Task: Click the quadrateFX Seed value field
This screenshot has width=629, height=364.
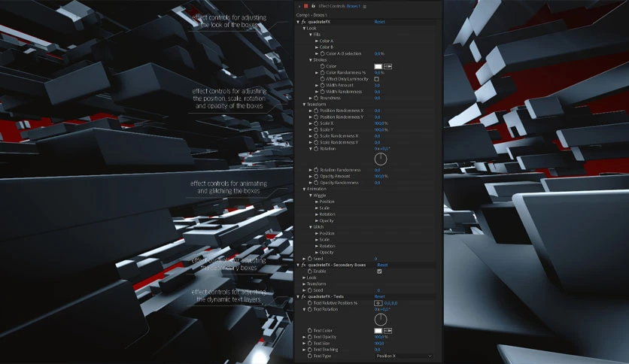Action: click(376, 259)
